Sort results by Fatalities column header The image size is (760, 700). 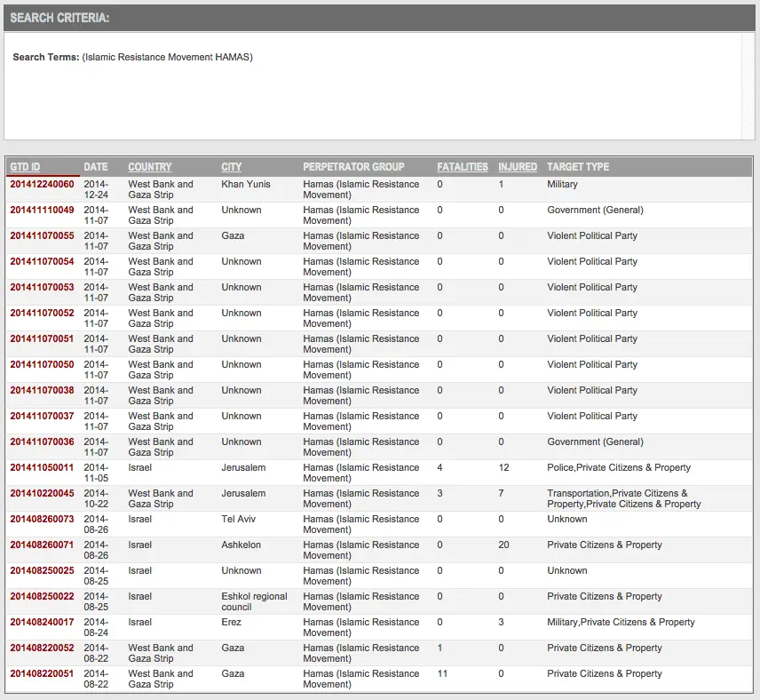click(462, 167)
